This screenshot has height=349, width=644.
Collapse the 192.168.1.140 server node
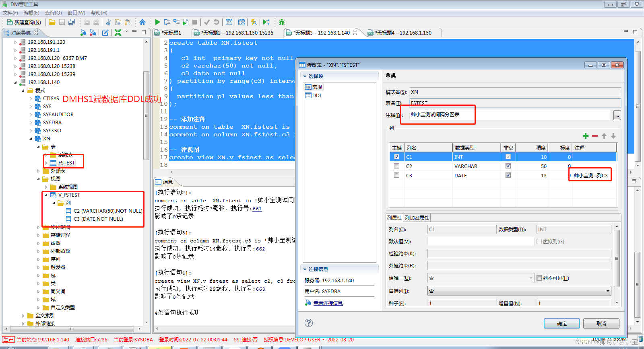click(x=15, y=82)
